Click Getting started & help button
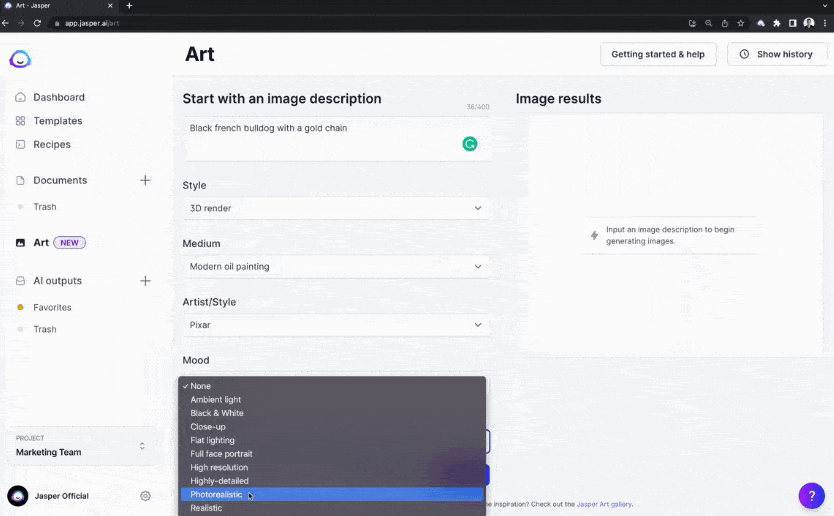This screenshot has width=834, height=516. pyautogui.click(x=658, y=54)
